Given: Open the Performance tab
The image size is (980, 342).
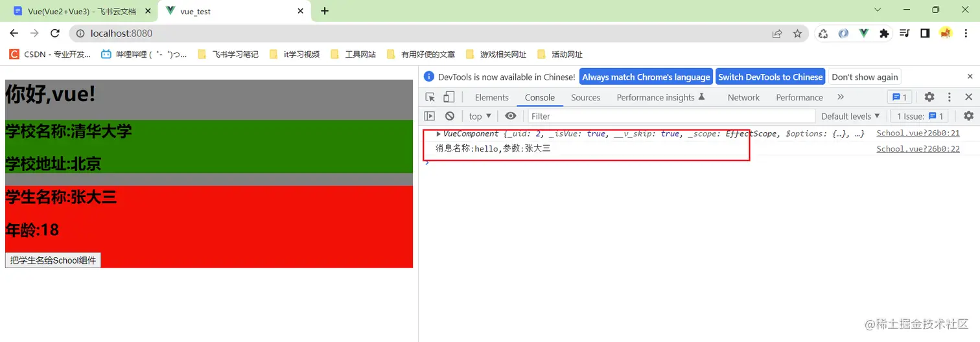Looking at the screenshot, I should [x=799, y=97].
